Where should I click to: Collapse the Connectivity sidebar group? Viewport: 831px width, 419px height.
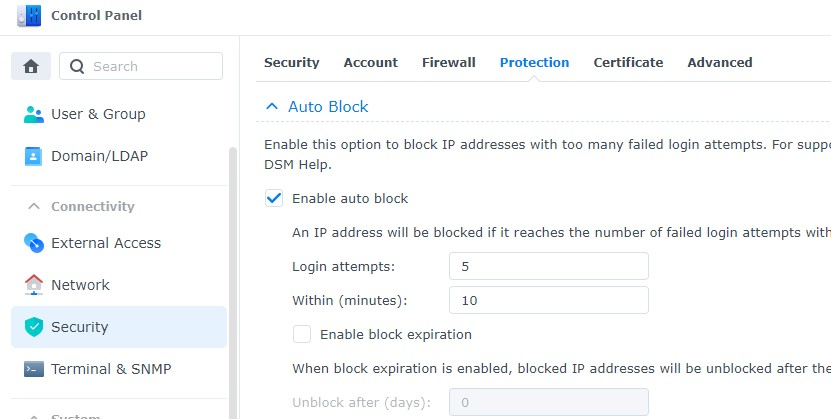click(x=33, y=206)
